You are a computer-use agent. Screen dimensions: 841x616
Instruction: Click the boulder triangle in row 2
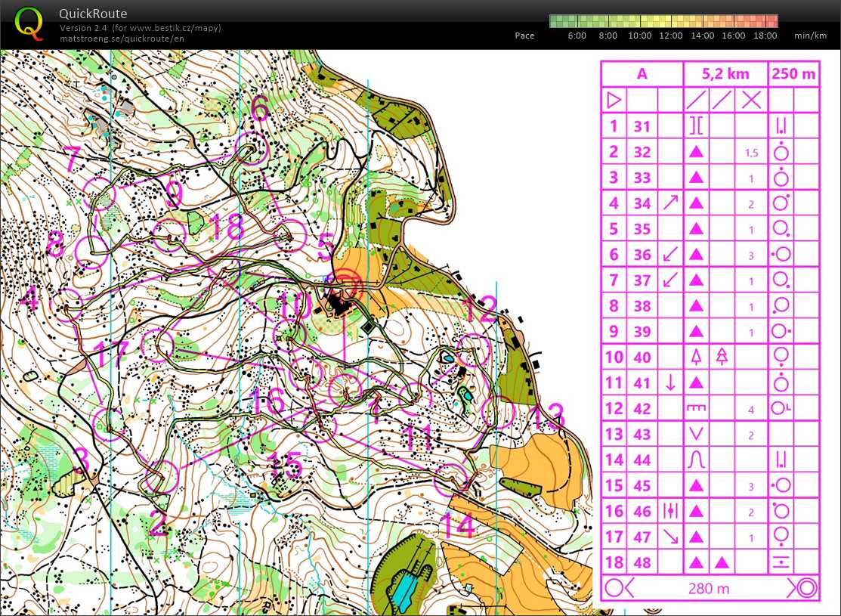[696, 151]
